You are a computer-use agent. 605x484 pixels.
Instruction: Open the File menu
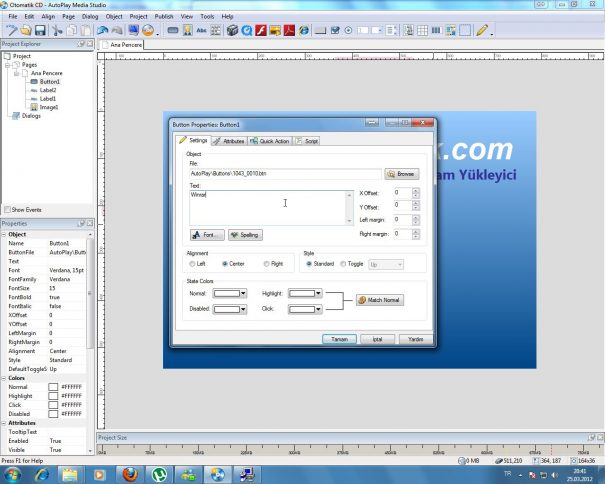click(x=13, y=17)
